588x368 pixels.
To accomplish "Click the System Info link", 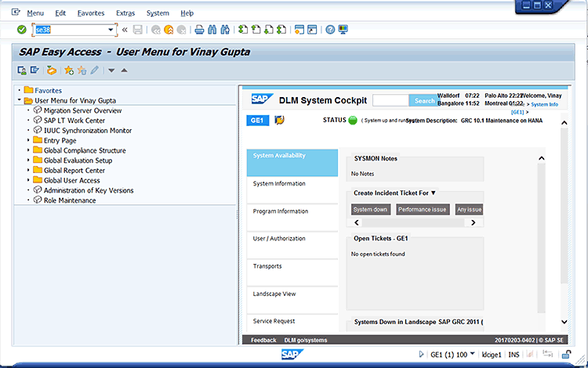I will pos(545,104).
